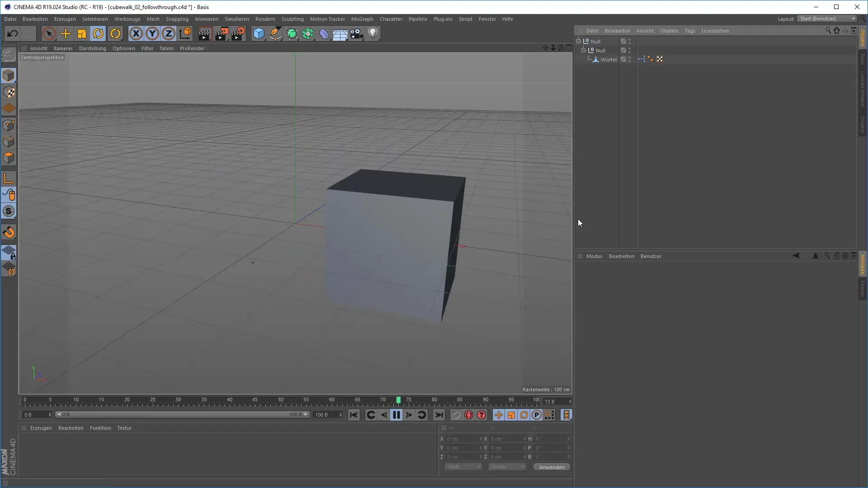Viewport: 868px width, 488px height.
Task: Click the Anwenden button
Action: tap(552, 467)
